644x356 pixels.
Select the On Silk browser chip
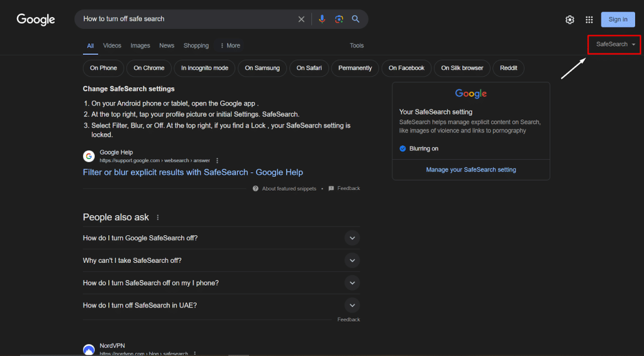(462, 68)
